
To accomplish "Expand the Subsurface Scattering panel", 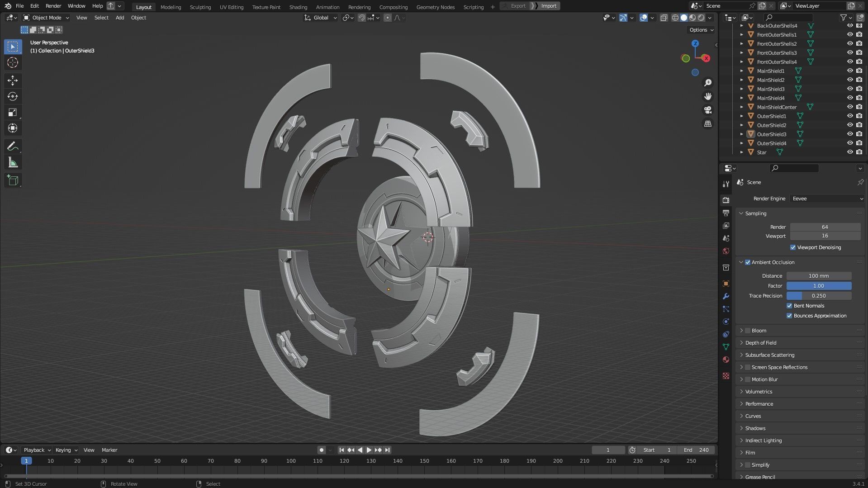I will pyautogui.click(x=770, y=355).
